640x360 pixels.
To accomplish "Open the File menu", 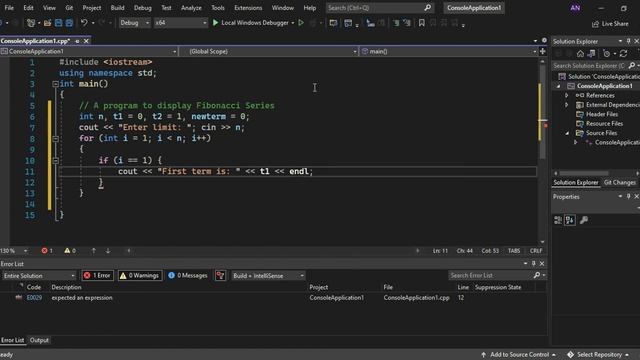I will (x=9, y=8).
